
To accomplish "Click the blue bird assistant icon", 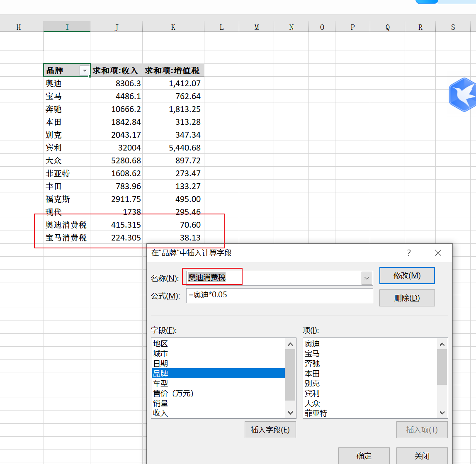I will pos(462,95).
